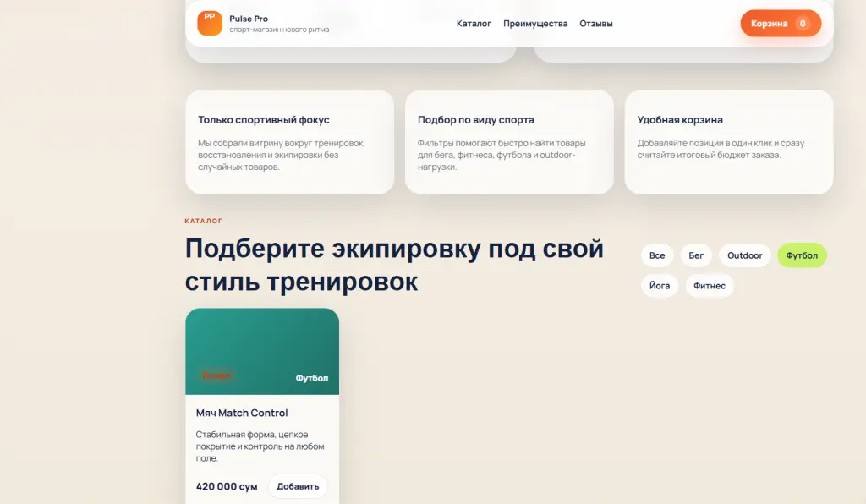The width and height of the screenshot is (866, 504).
Task: Toggle the highlighted Футбол filter chip
Action: point(802,255)
